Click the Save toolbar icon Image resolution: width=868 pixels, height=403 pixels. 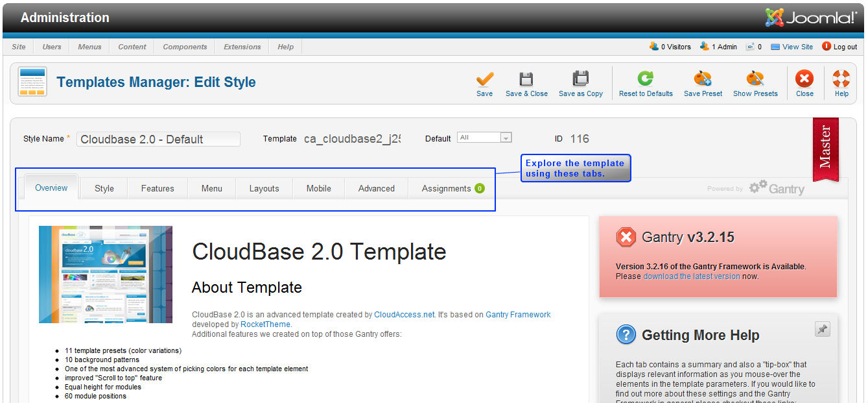[x=484, y=79]
